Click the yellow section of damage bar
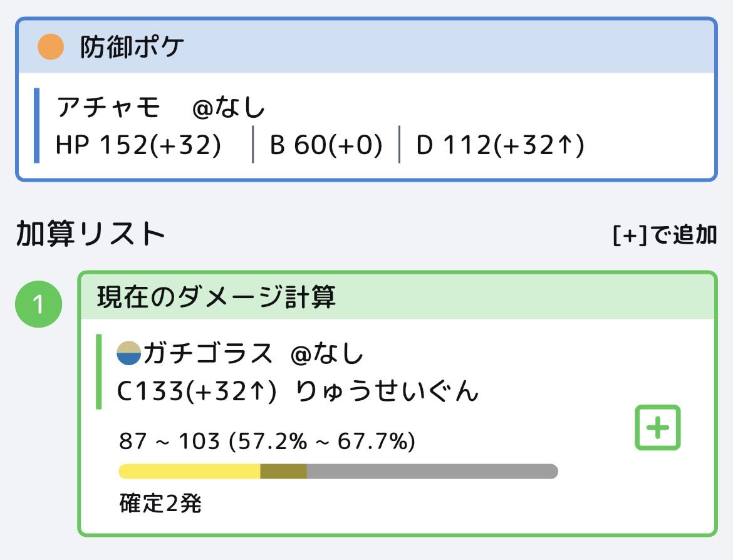This screenshot has height=560, width=733. coord(189,471)
